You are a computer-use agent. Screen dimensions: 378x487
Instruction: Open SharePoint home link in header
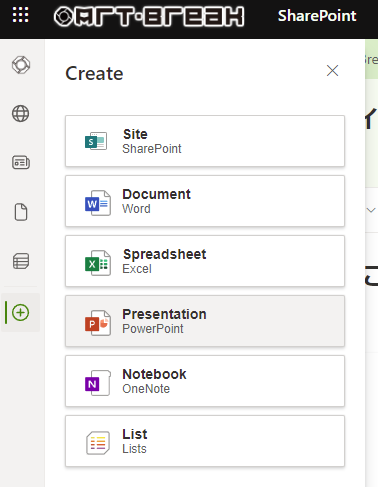coord(317,16)
